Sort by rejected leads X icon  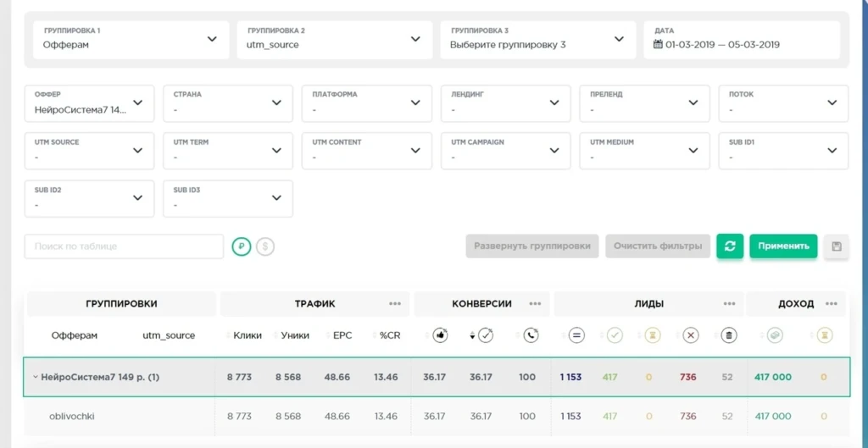pyautogui.click(x=690, y=335)
